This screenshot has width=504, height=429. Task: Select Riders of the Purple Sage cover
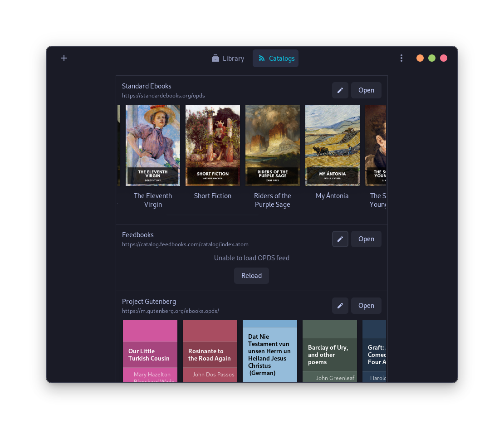tap(273, 145)
